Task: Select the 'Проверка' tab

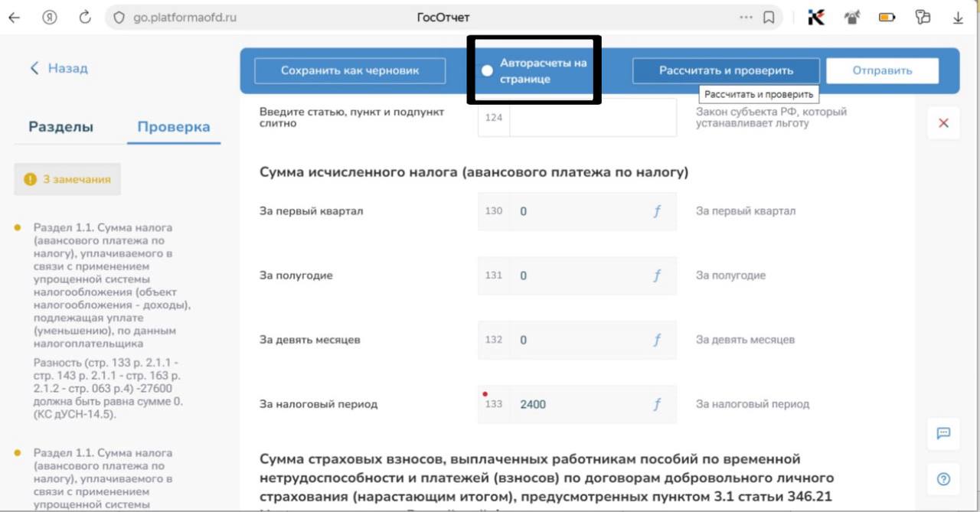Action: click(x=174, y=127)
